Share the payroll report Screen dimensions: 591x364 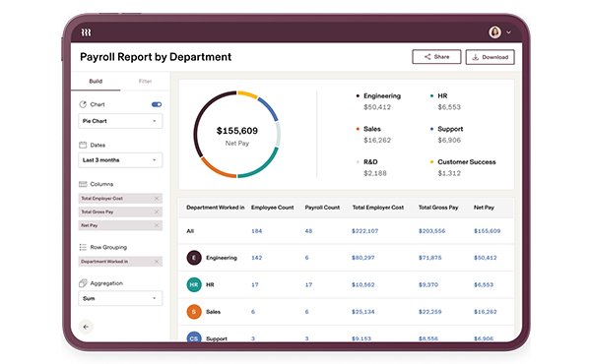click(x=436, y=57)
